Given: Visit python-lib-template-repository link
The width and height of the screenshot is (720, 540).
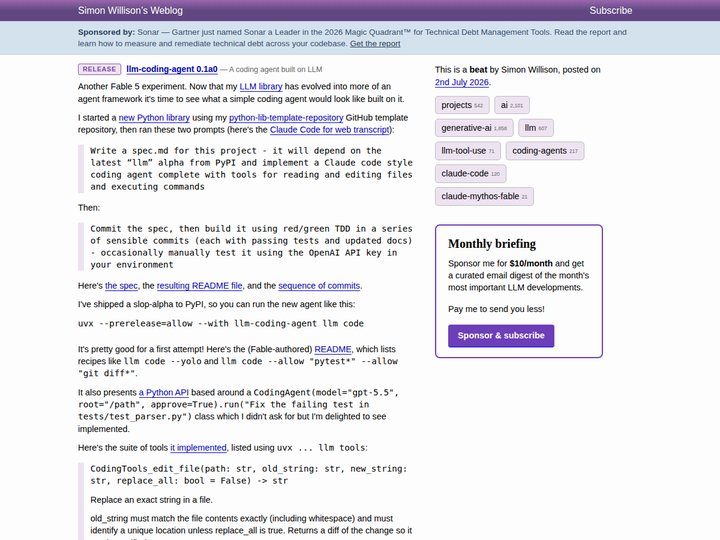Looking at the screenshot, I should tap(286, 118).
